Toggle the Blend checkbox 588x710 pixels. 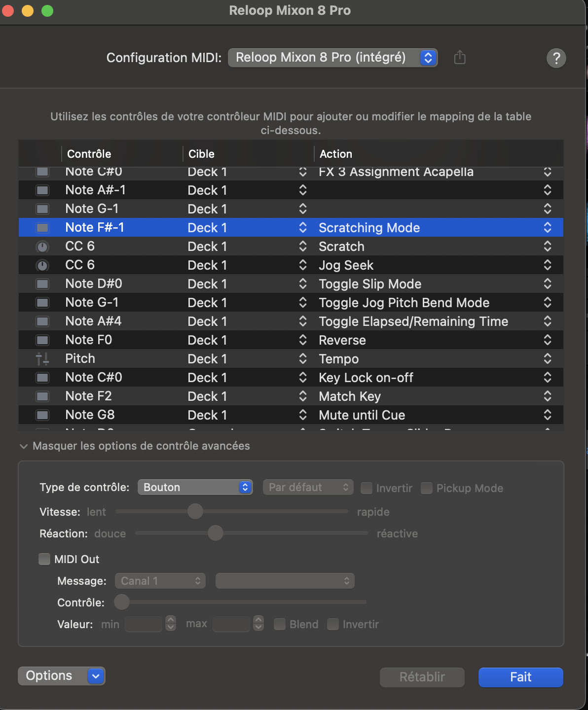click(280, 624)
